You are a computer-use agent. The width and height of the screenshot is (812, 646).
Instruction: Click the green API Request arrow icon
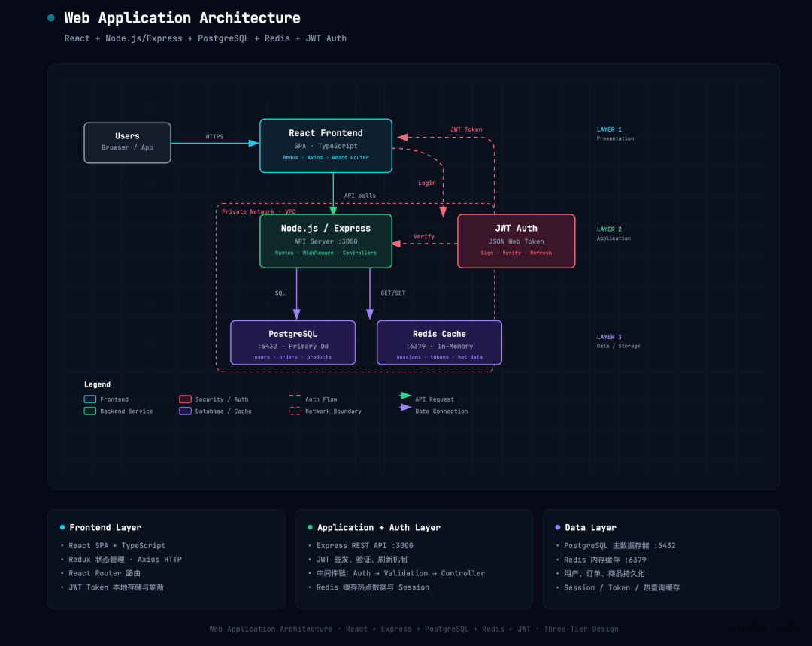pos(405,396)
